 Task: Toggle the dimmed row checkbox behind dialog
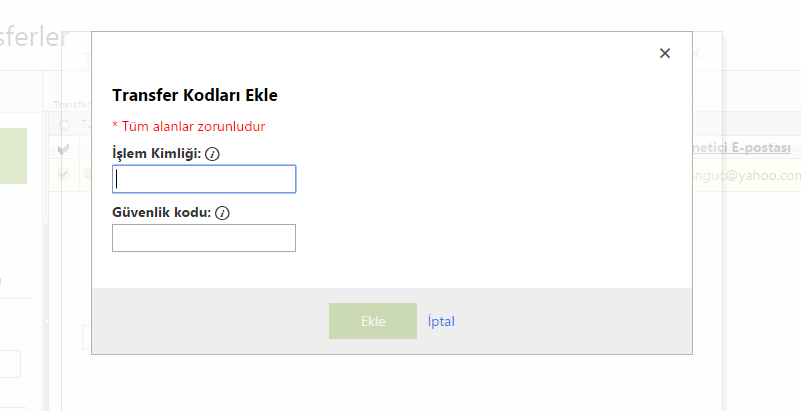[x=65, y=174]
